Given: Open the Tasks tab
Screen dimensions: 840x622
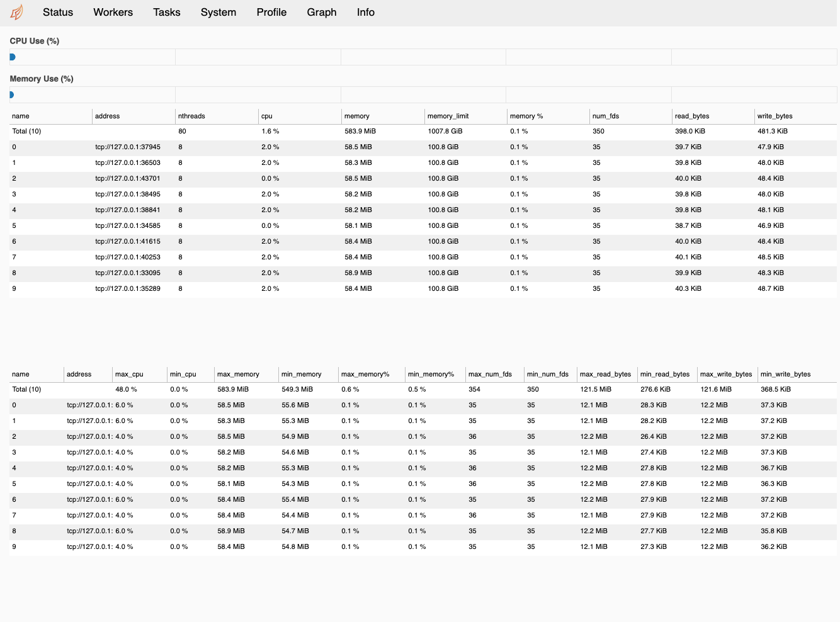Looking at the screenshot, I should [167, 12].
